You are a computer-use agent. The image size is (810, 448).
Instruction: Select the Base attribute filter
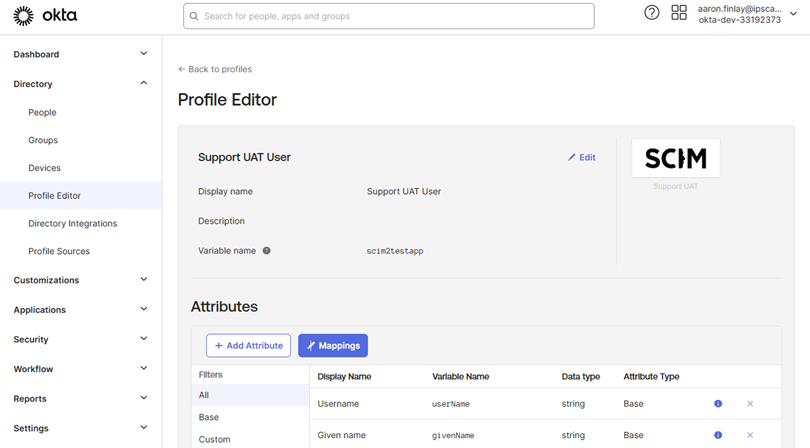209,417
